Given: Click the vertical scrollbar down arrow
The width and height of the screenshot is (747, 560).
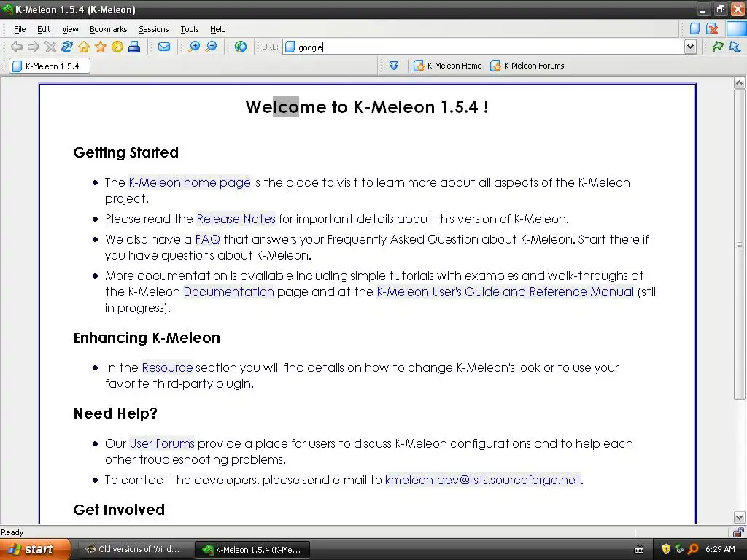Looking at the screenshot, I should tap(739, 518).
